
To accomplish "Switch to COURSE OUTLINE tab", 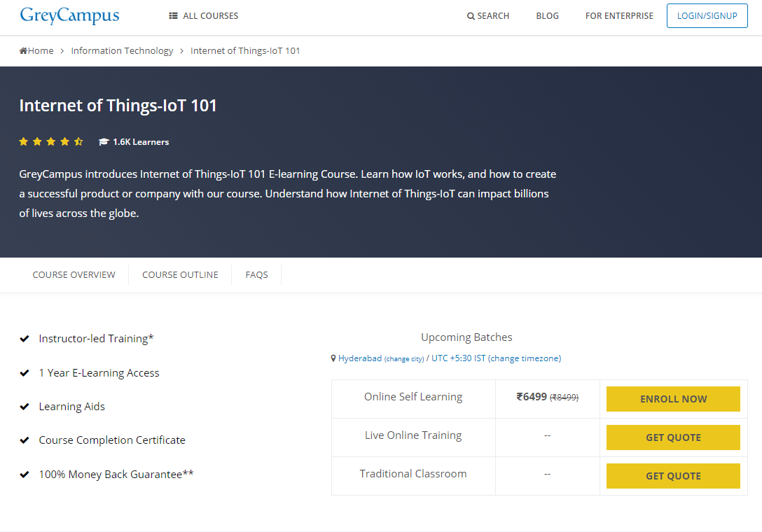I will pyautogui.click(x=180, y=275).
